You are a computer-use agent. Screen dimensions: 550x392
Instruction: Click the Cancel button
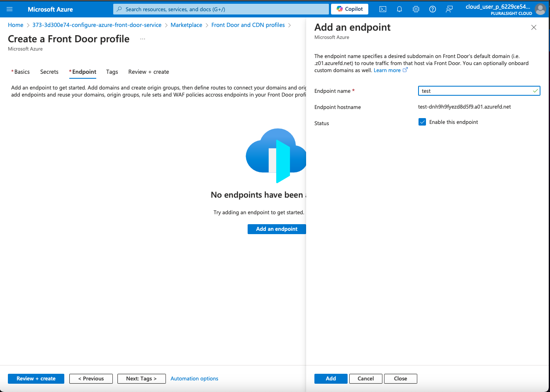[366, 379]
